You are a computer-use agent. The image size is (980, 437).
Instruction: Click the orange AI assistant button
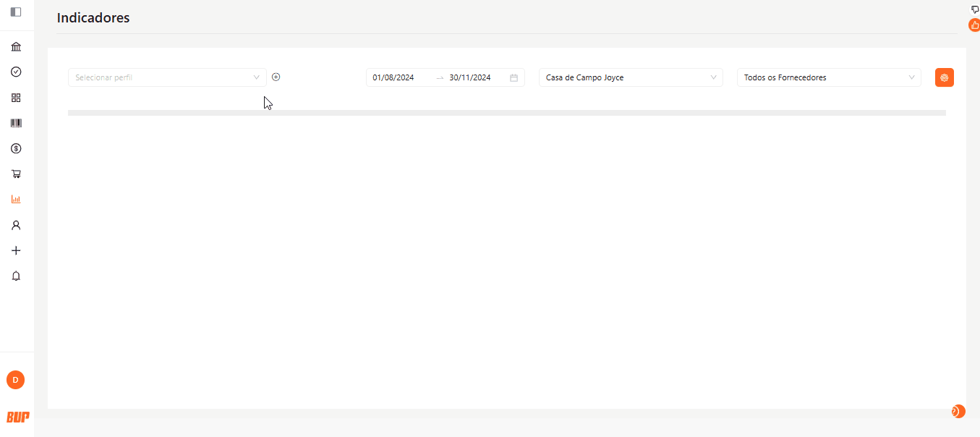(944, 77)
